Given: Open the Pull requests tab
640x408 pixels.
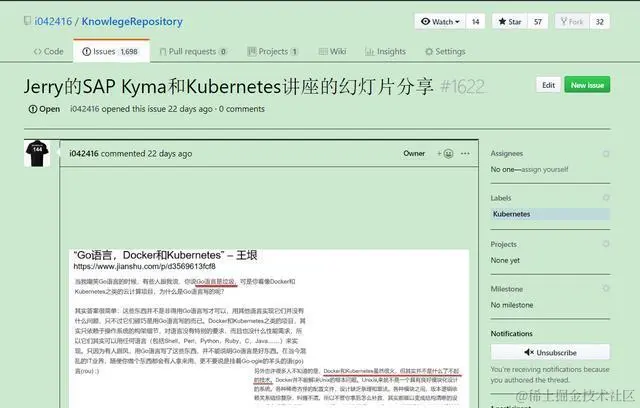Looking at the screenshot, I should tap(193, 51).
